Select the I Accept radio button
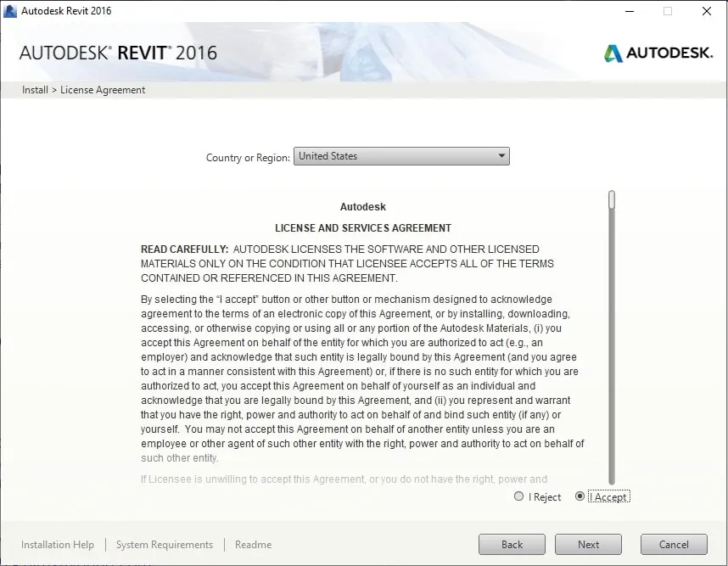This screenshot has width=728, height=566. point(579,496)
